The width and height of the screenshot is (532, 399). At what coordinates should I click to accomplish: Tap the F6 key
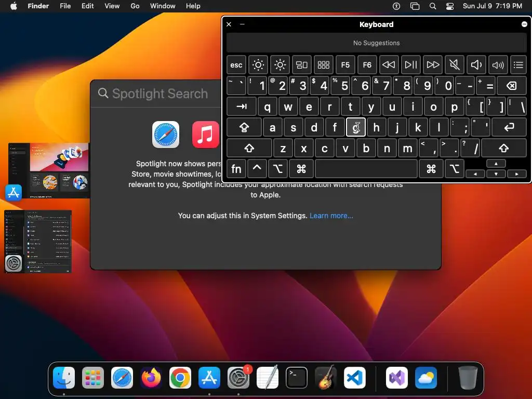tap(367, 65)
